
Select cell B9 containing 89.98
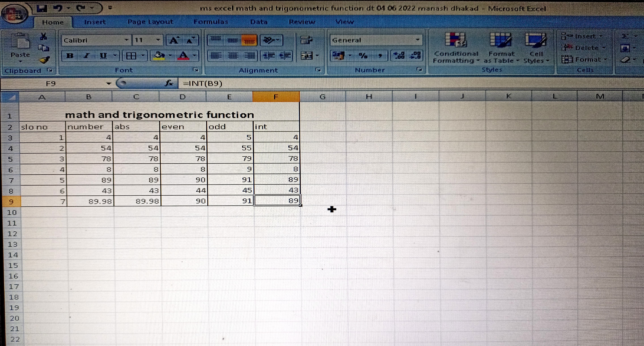90,201
